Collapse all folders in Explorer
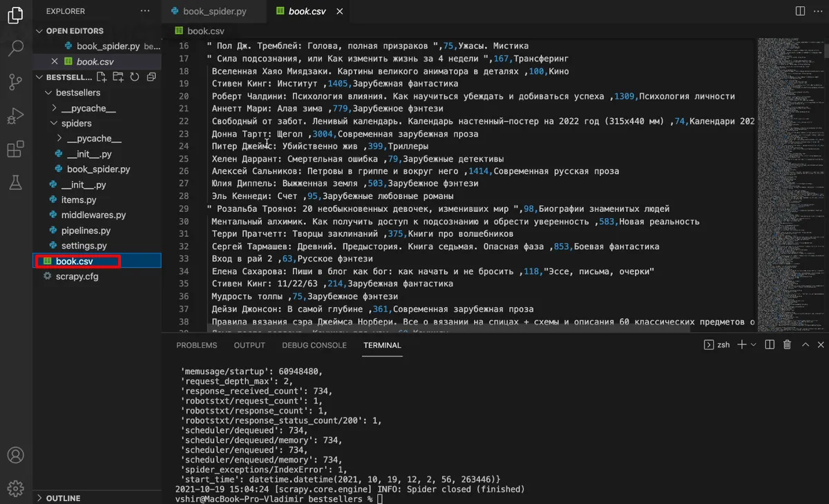 [151, 77]
